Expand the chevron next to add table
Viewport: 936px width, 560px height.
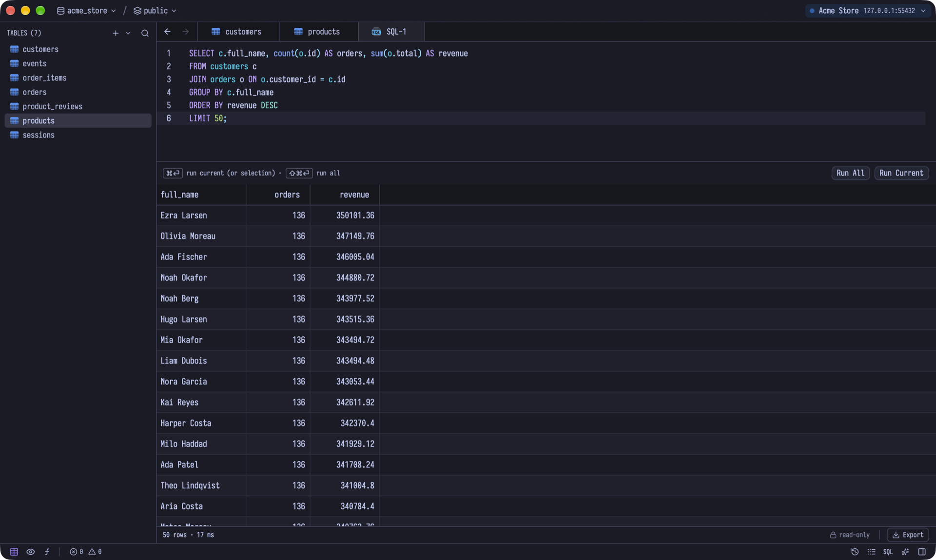[128, 33]
